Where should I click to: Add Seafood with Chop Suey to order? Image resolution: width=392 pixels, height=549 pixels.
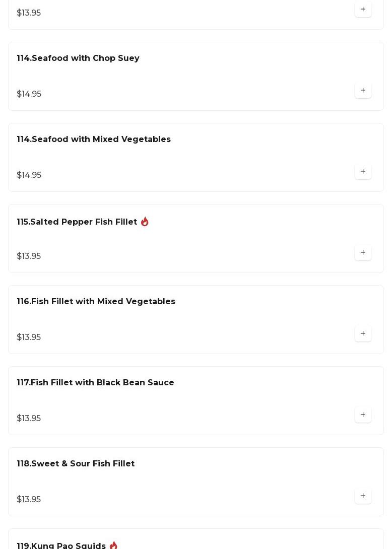coord(363,91)
